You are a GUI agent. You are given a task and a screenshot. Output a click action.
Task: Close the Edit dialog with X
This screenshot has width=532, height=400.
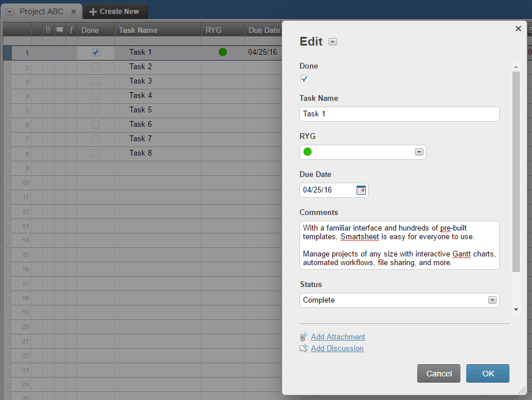[518, 29]
